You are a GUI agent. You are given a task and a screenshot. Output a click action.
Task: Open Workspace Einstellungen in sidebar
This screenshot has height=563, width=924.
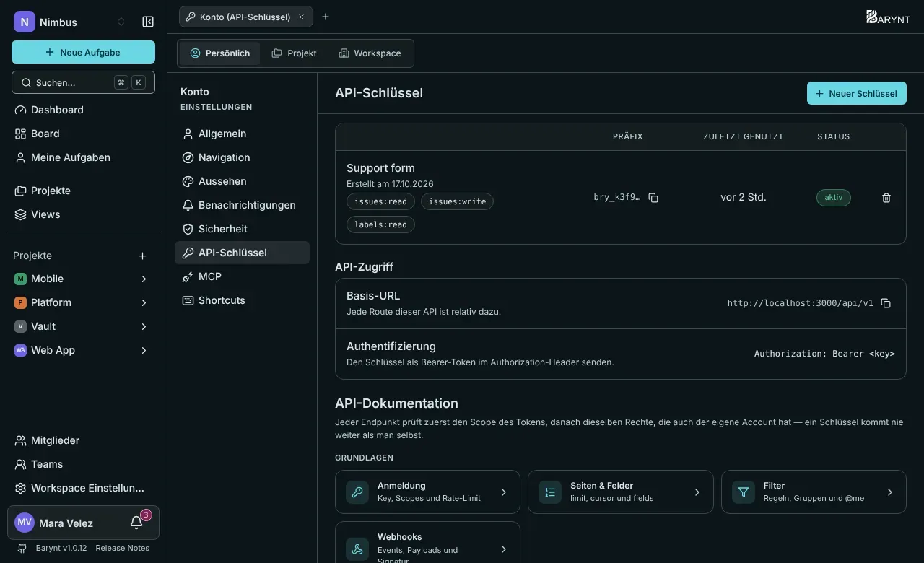[83, 488]
